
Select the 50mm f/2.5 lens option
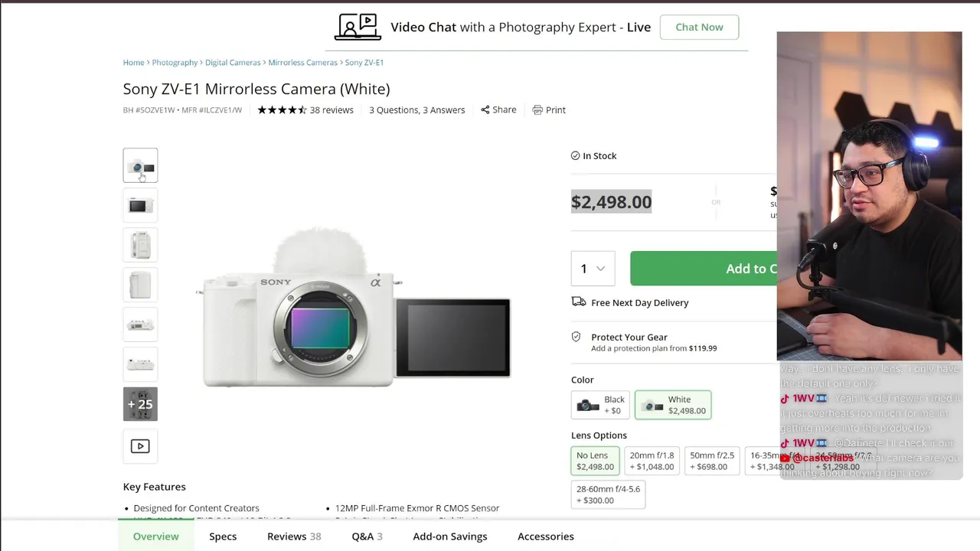click(712, 461)
